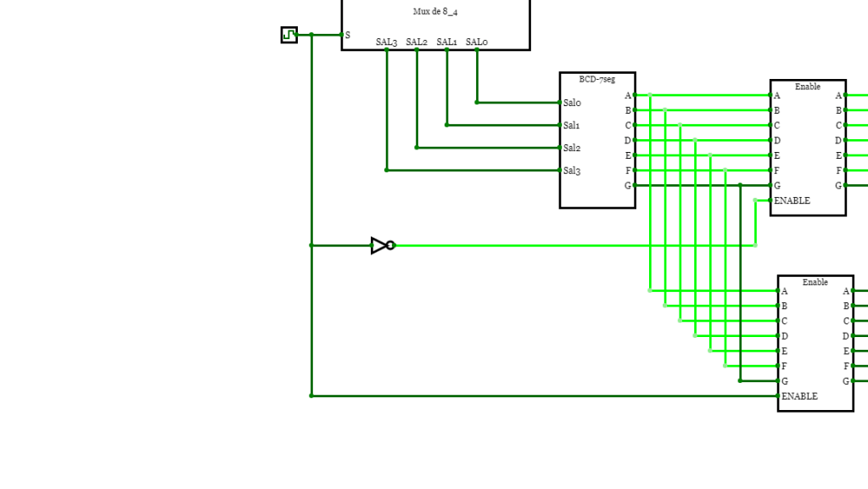Click the upper Enable subcircuit title
Viewport: 868px width, 489px height.
[x=807, y=87]
